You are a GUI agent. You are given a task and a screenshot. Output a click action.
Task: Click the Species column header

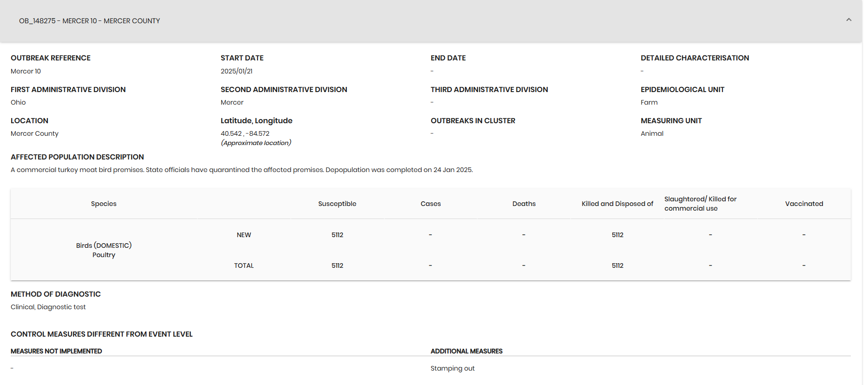pyautogui.click(x=104, y=204)
